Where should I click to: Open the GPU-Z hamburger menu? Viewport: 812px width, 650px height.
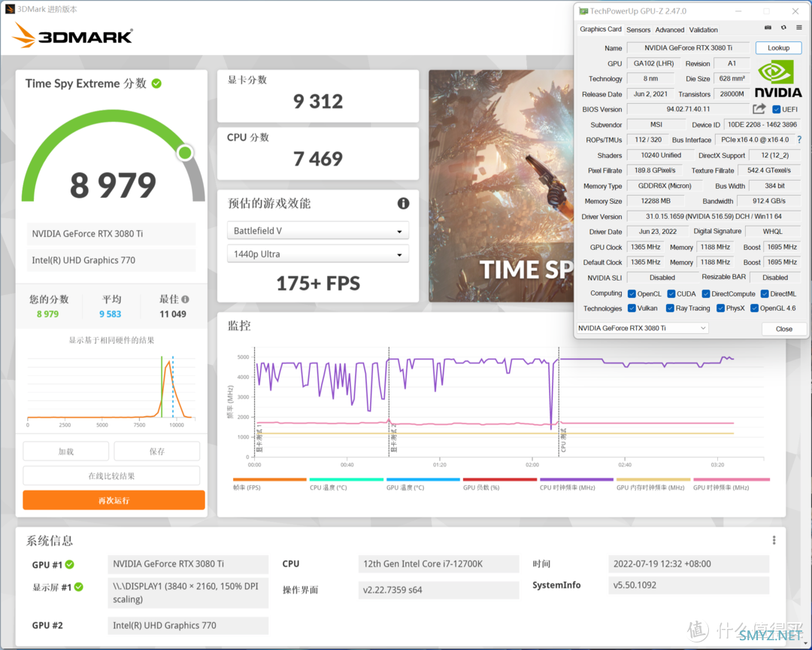click(799, 28)
